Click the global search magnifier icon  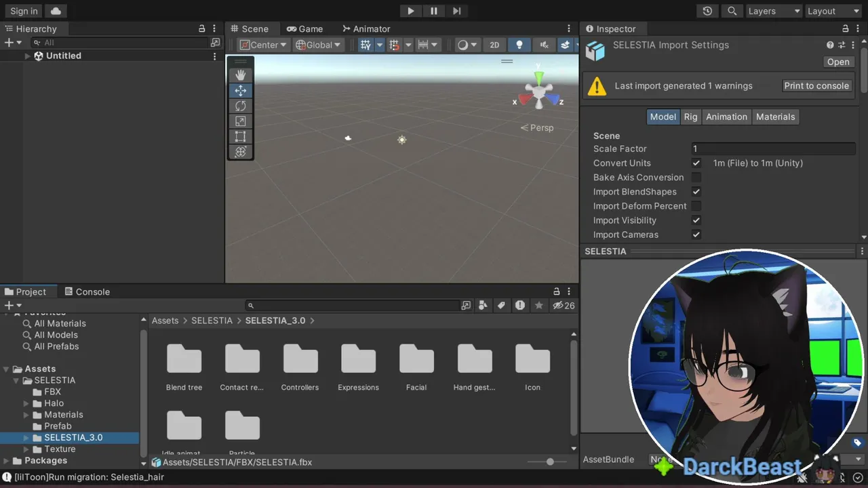tap(732, 11)
